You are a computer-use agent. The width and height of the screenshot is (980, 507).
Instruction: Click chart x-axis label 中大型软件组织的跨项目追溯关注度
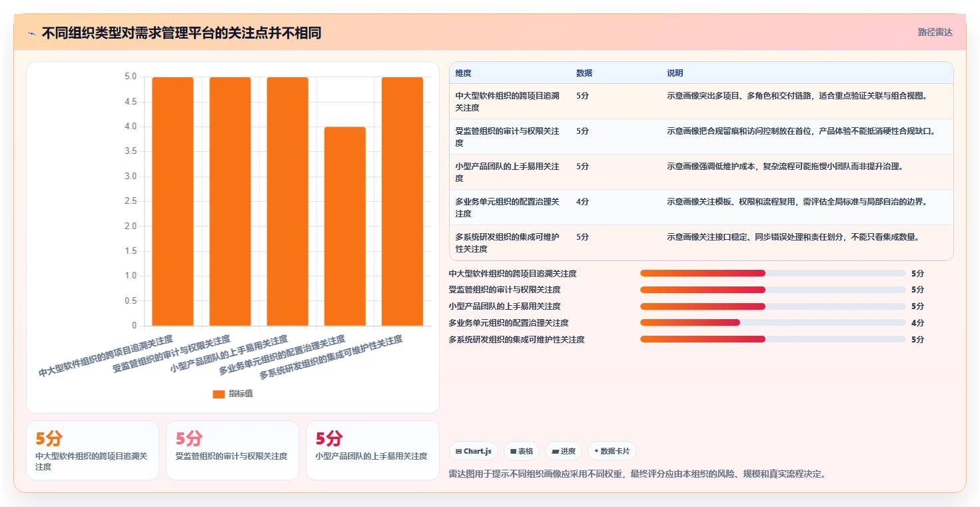pos(106,356)
